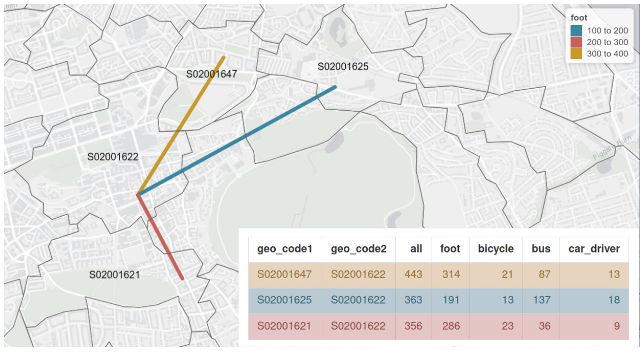Screen dimensions: 644x354
Task: Click the 314 foot value in table
Action: tap(450, 274)
